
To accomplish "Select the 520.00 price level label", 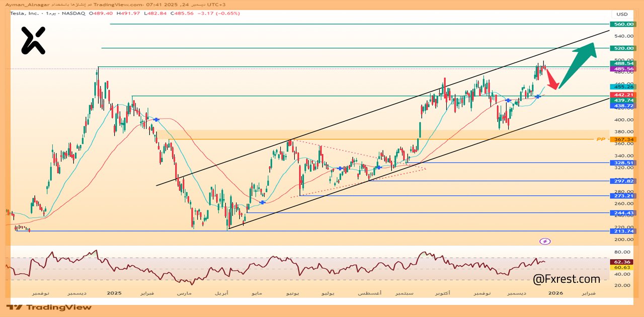I will (623, 48).
